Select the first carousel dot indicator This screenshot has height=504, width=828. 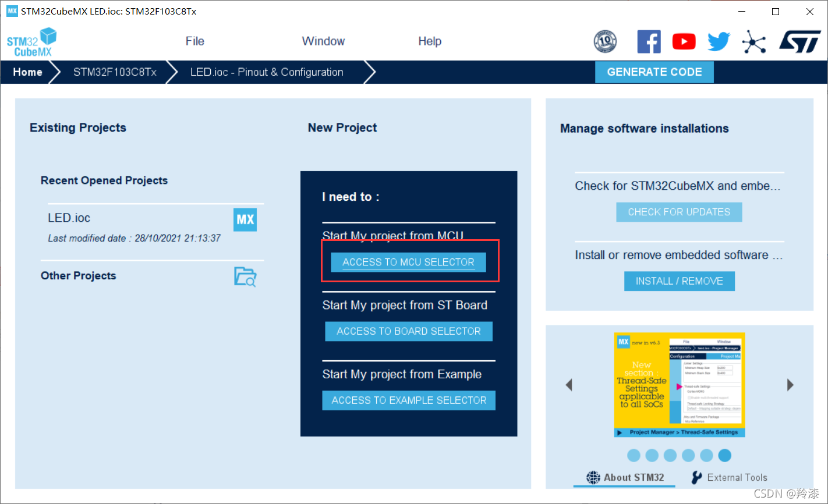click(x=634, y=456)
